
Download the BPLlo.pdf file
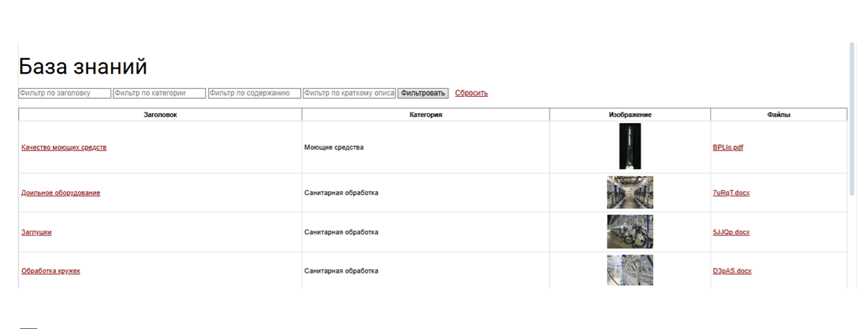tap(728, 147)
